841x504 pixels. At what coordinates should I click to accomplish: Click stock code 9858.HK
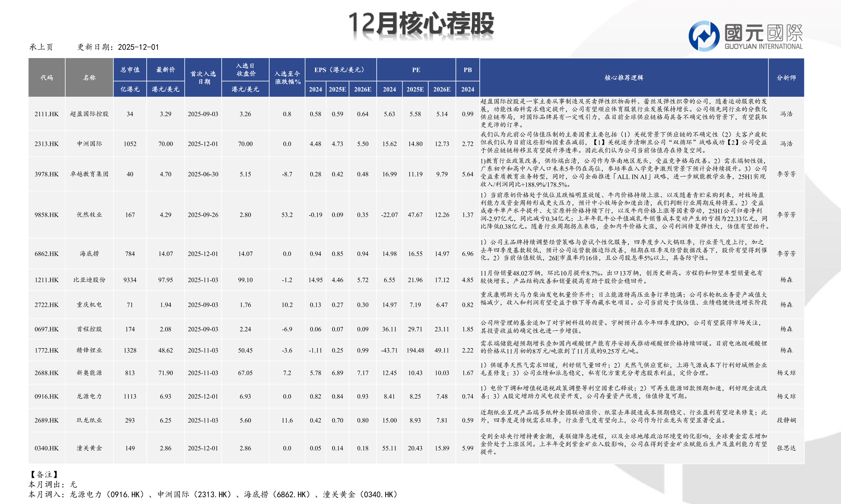(47, 215)
